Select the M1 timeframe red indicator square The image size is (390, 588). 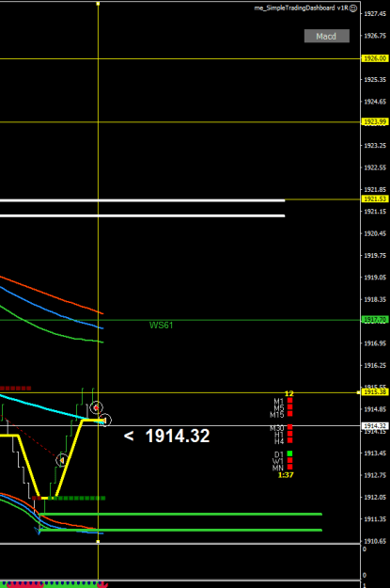click(289, 401)
